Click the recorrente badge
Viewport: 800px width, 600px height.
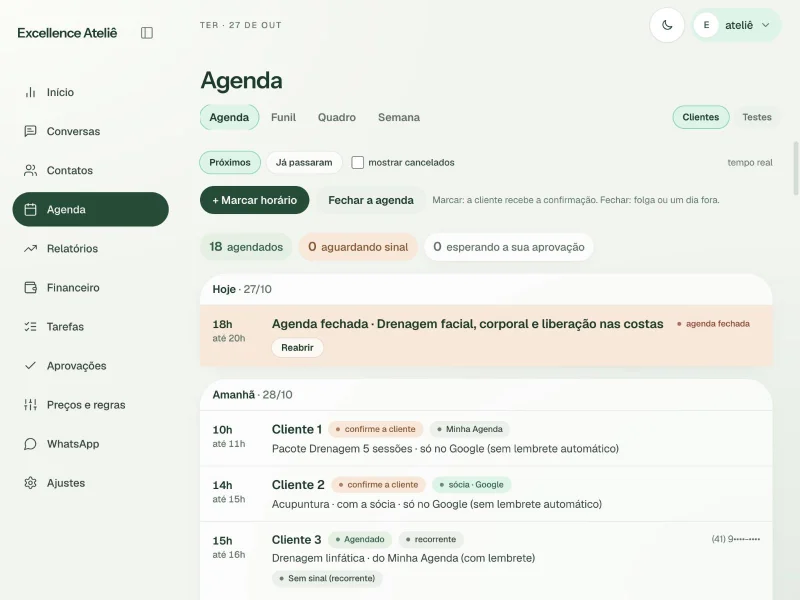431,539
